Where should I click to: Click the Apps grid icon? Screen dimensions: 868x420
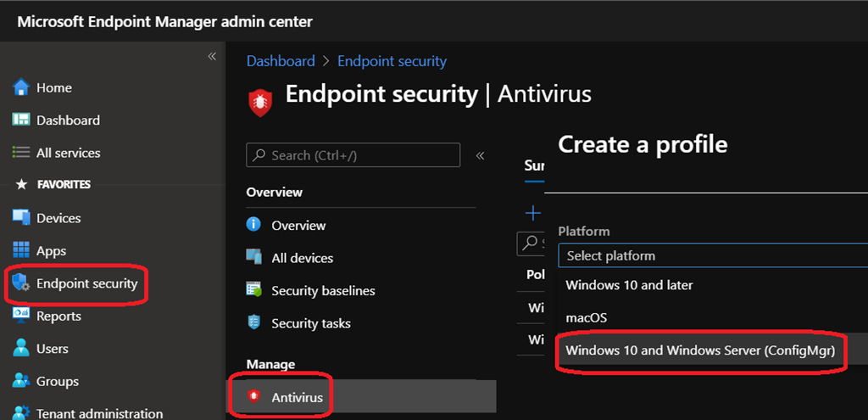tap(21, 251)
